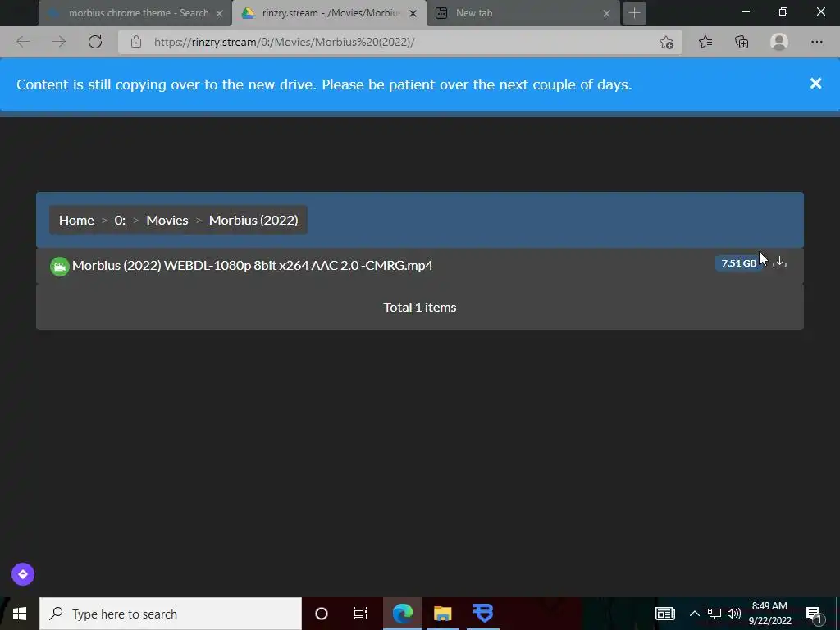Image resolution: width=840 pixels, height=630 pixels.
Task: Open News and interests widget
Action: coord(664,614)
